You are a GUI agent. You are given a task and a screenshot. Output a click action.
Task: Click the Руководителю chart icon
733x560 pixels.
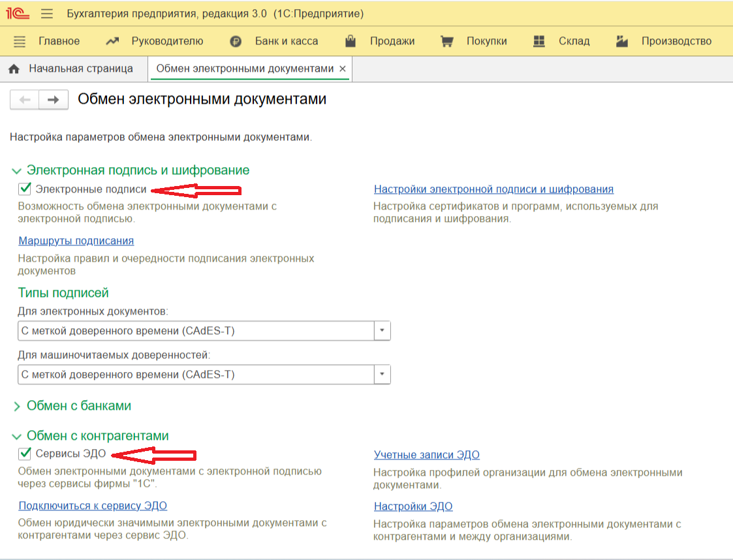click(x=112, y=41)
